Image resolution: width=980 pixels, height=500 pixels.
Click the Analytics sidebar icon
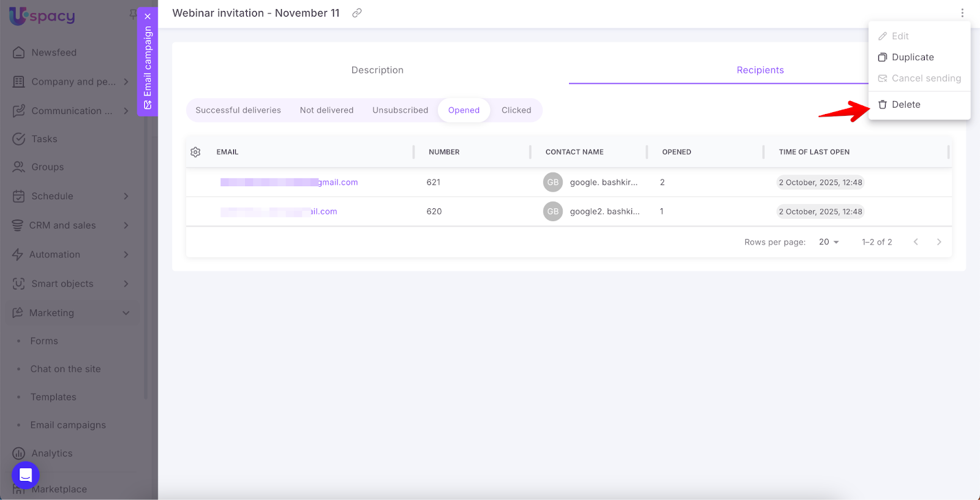[19, 453]
